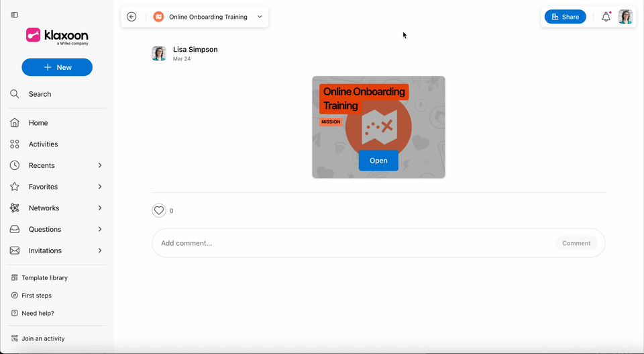Viewport: 644px width, 354px height.
Task: Click the First steps compass icon
Action: coord(14,296)
